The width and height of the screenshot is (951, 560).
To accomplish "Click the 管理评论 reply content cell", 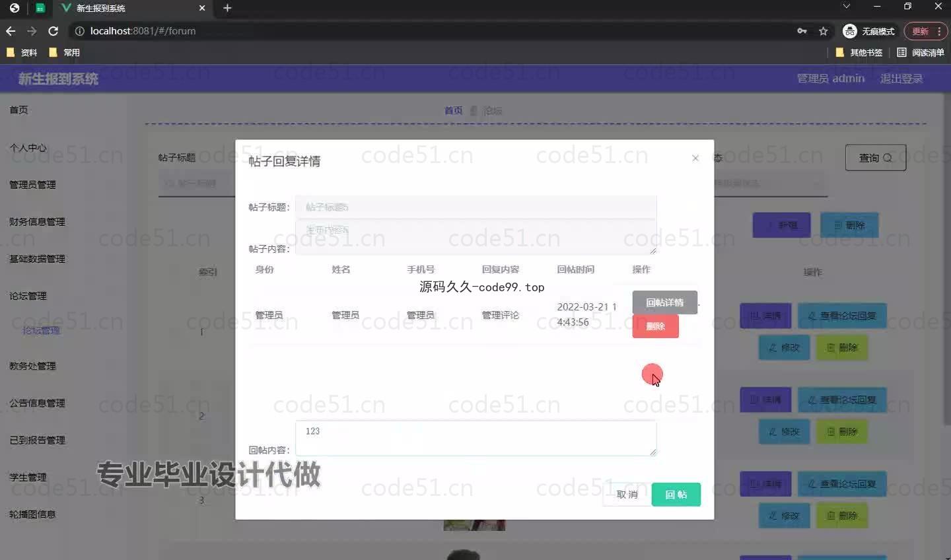I will (500, 315).
